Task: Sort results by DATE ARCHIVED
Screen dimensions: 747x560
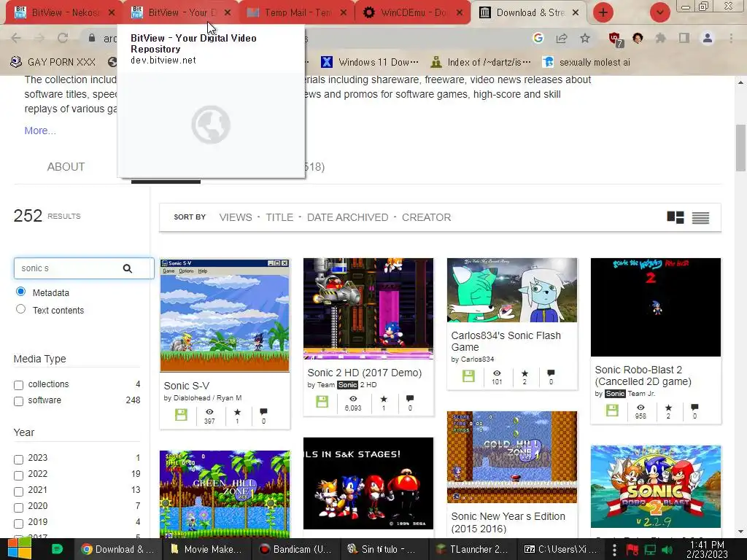Action: (347, 217)
